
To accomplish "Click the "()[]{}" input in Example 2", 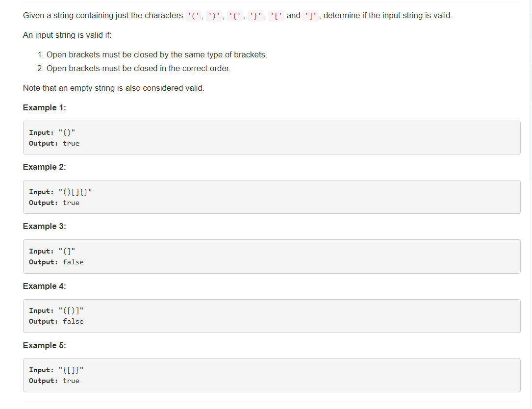I will tap(76, 192).
